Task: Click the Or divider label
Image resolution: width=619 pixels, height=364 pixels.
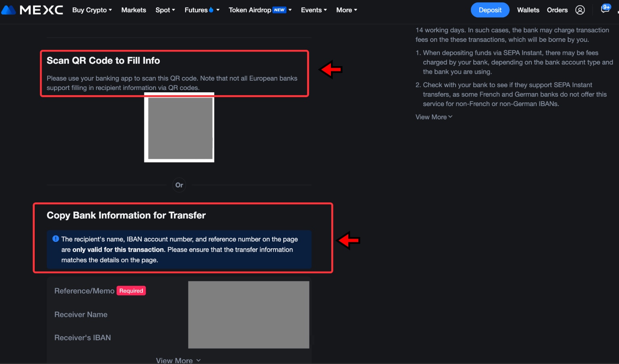Action: point(179,185)
